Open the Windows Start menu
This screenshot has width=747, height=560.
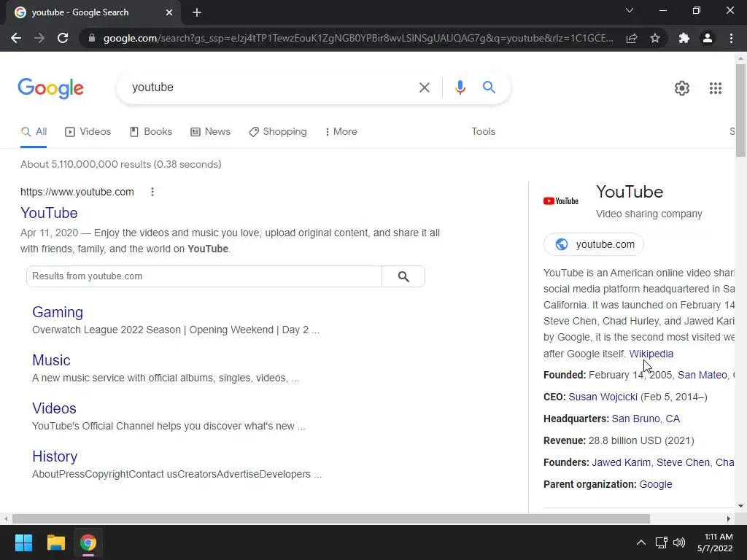click(23, 542)
